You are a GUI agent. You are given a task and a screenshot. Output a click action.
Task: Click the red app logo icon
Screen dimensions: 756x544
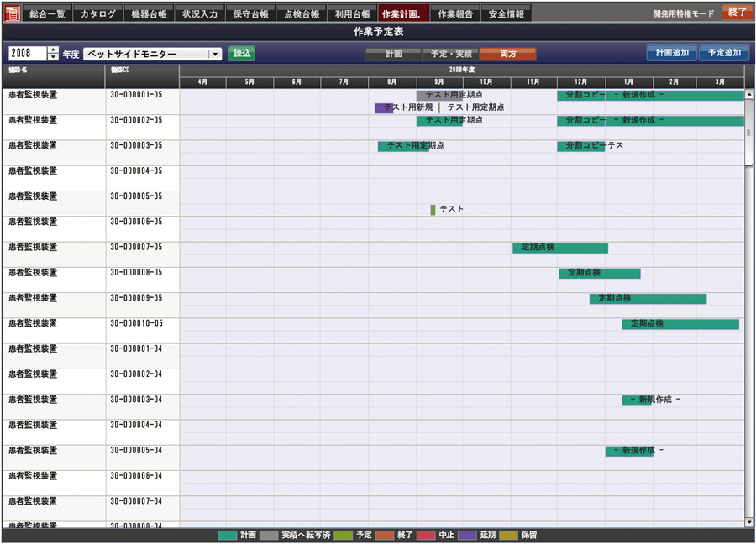click(12, 13)
